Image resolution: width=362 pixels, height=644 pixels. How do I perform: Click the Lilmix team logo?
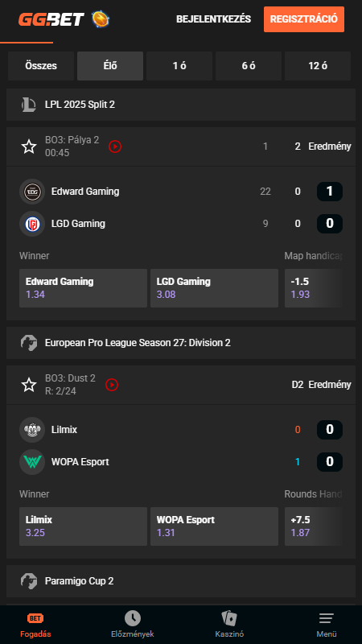(32, 430)
